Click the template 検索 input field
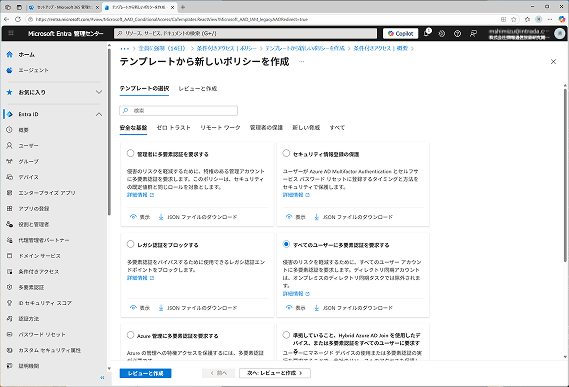 click(179, 110)
